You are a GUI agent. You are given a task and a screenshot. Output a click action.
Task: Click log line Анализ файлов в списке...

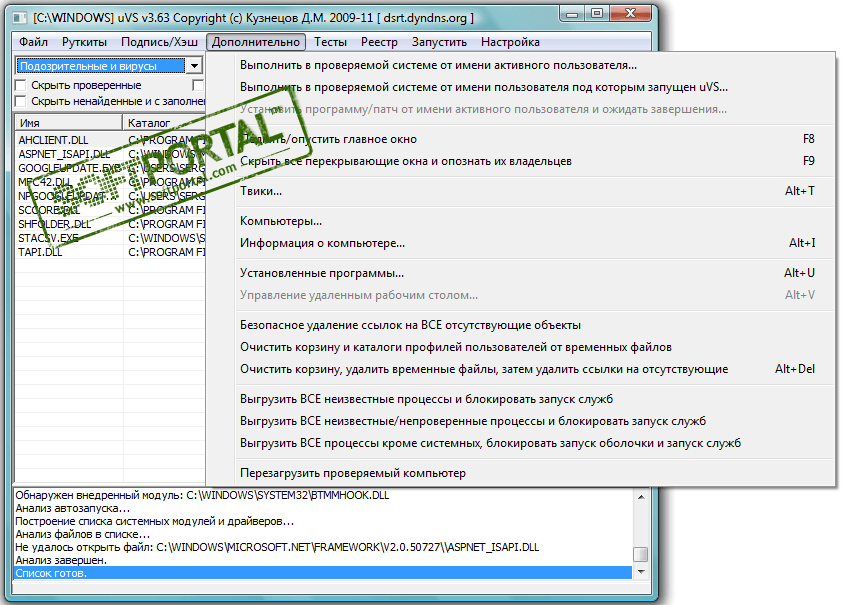83,534
